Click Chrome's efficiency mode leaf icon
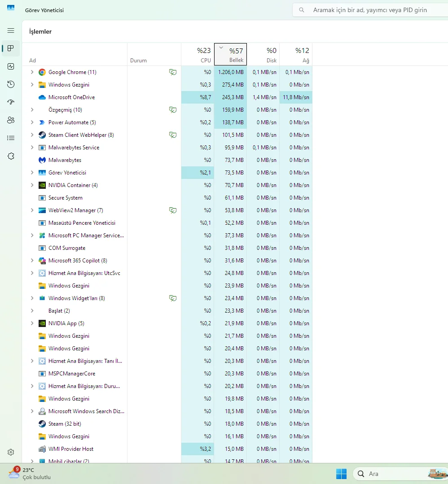This screenshot has height=484, width=448. tap(173, 72)
